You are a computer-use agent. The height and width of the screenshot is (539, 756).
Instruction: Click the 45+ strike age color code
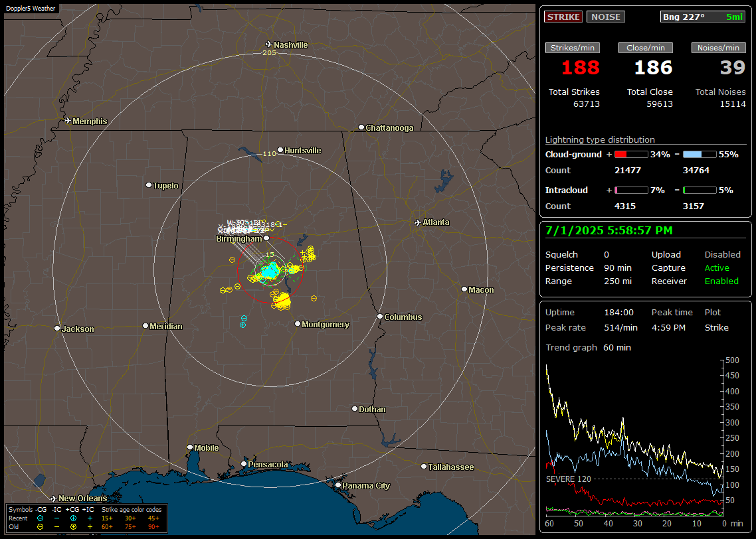pyautogui.click(x=153, y=518)
